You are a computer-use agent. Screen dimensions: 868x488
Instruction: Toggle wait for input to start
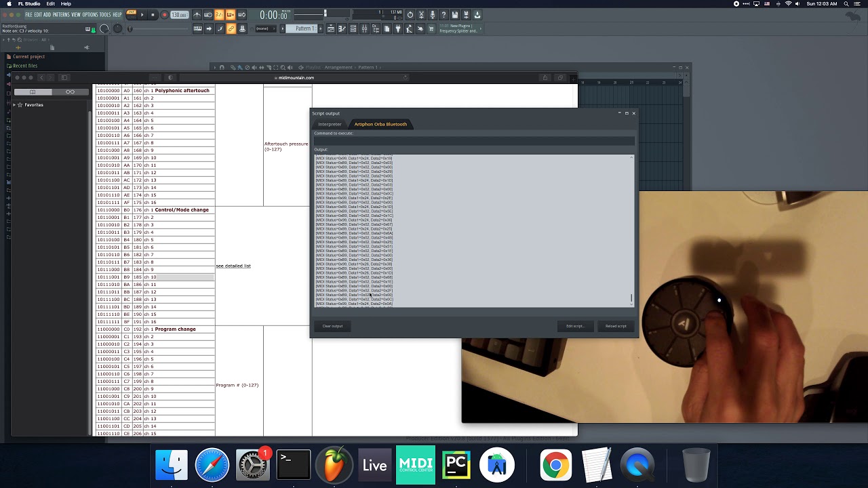[x=208, y=15]
